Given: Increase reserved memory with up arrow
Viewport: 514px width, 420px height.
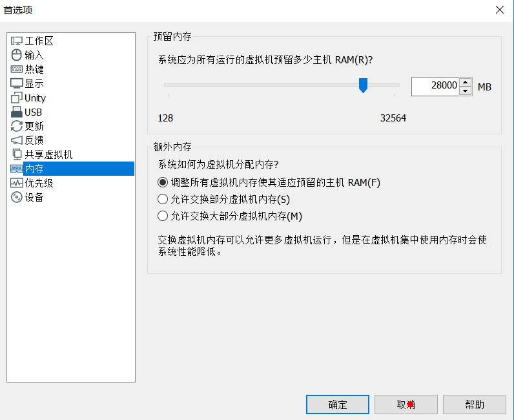Looking at the screenshot, I should click(x=466, y=82).
